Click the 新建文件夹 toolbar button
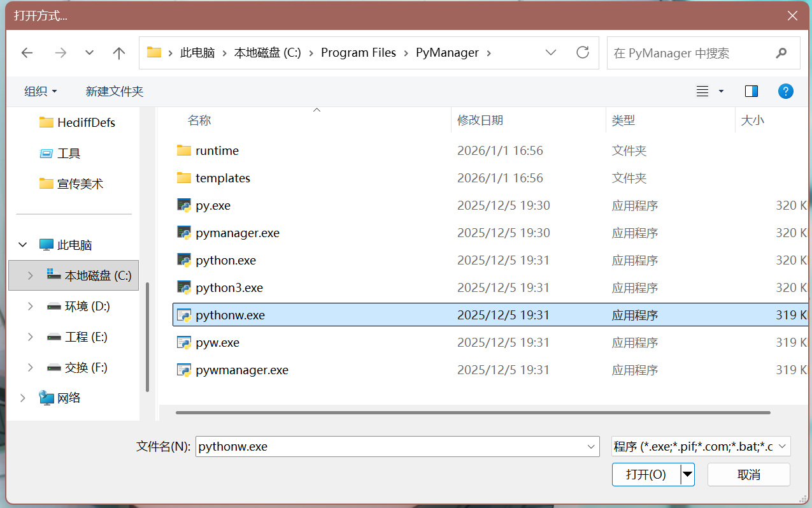Screen dimensions: 812x508 [x=115, y=91]
